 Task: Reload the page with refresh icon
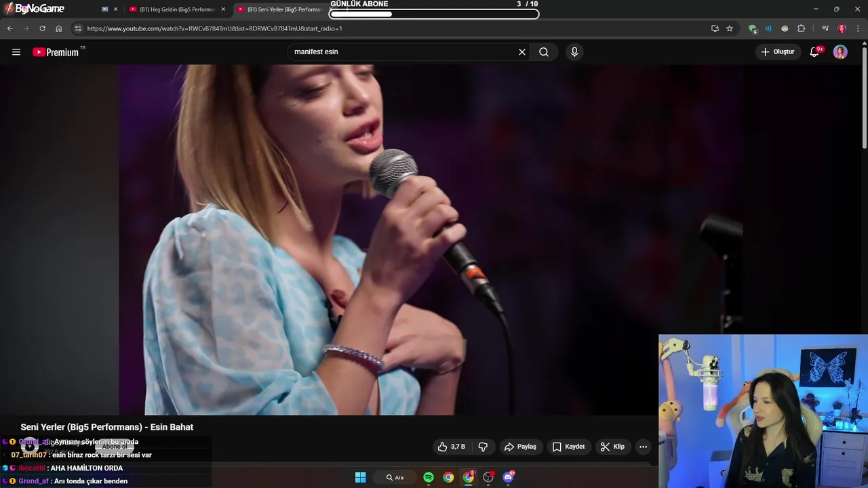42,28
